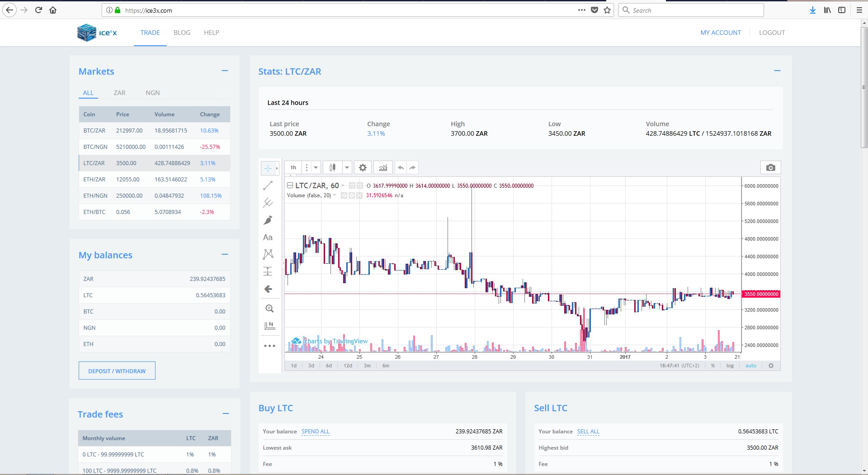The width and height of the screenshot is (868, 475).
Task: Select the crosshair cursor tool in chart
Action: (x=268, y=168)
